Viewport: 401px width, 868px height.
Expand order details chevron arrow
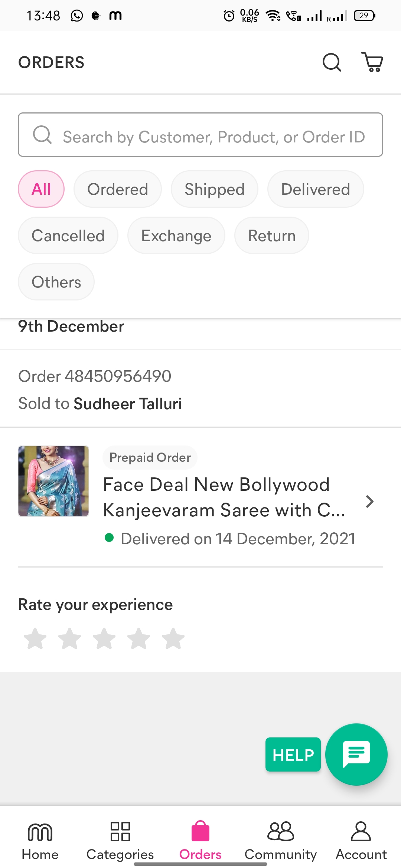point(369,502)
